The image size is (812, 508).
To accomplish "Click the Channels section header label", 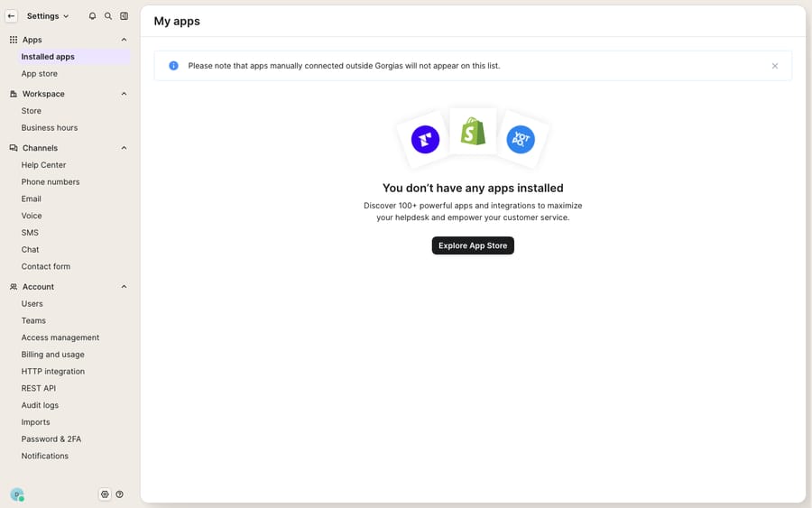I will pyautogui.click(x=40, y=148).
